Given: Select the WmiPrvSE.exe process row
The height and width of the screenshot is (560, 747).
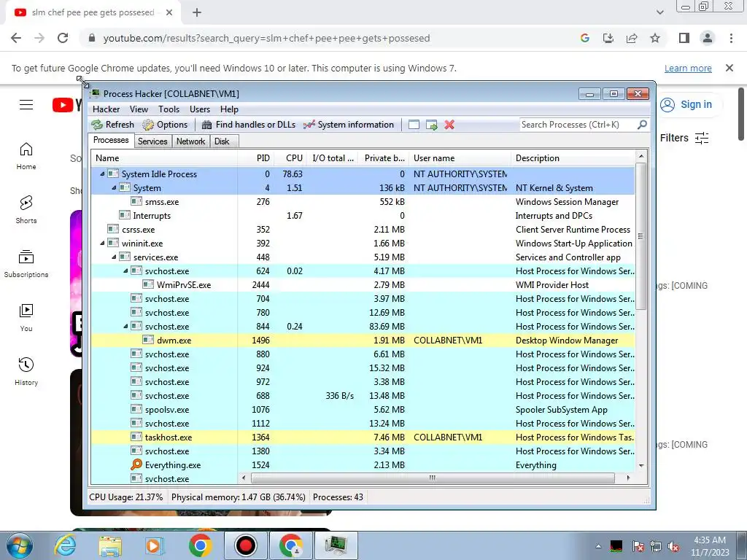Looking at the screenshot, I should pyautogui.click(x=363, y=285).
